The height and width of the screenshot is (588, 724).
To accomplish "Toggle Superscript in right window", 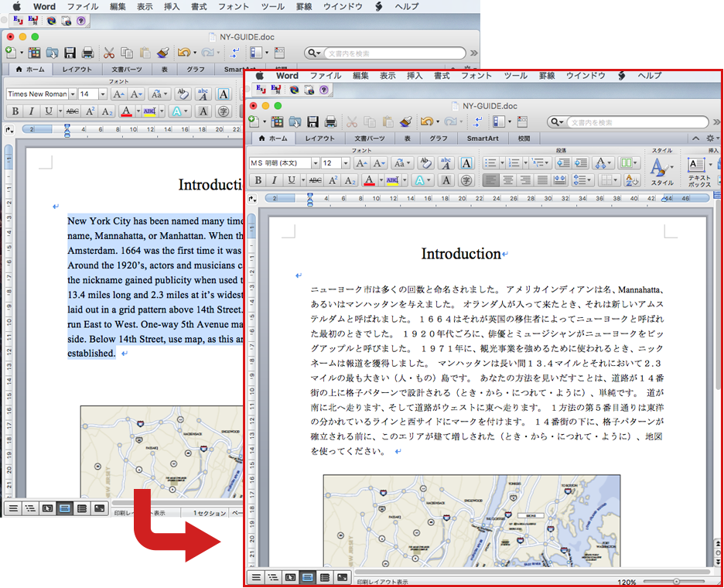I will (x=333, y=180).
